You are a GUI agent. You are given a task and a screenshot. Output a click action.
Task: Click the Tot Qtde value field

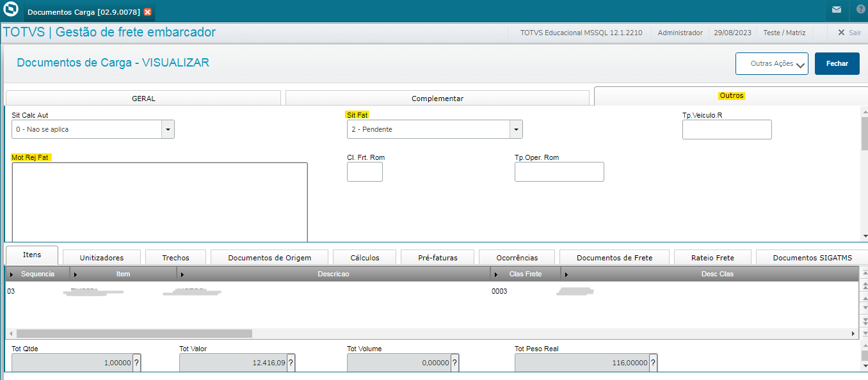72,363
